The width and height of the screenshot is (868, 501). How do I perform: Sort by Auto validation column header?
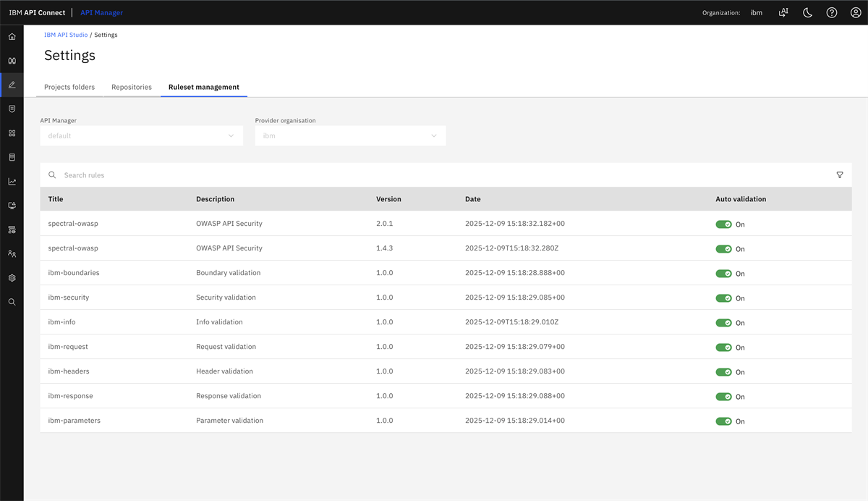click(x=741, y=199)
